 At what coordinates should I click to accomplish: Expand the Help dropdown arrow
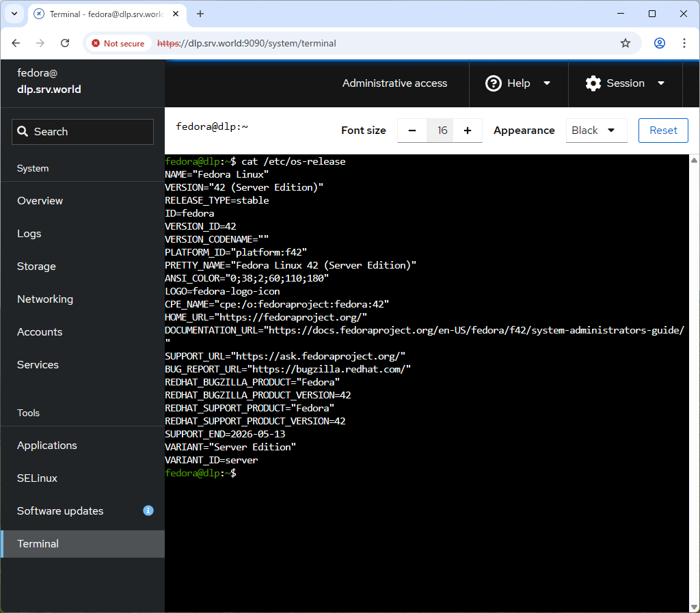pos(547,83)
